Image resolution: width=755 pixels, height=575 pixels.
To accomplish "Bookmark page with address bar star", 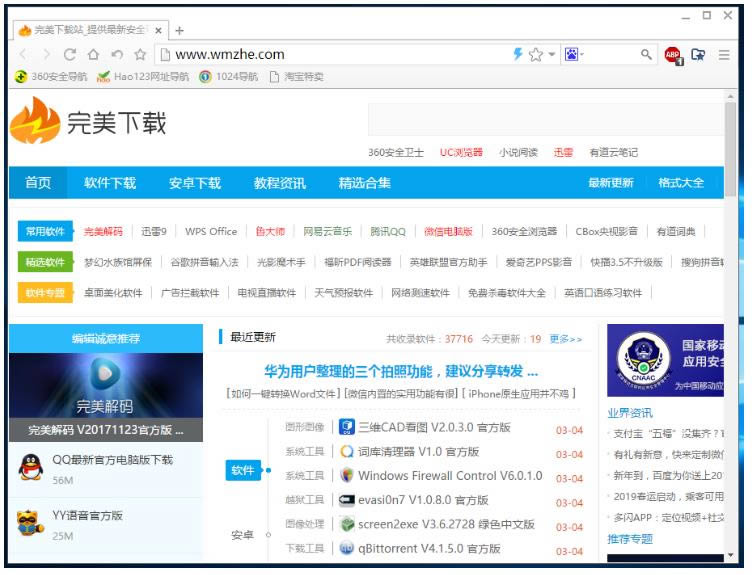I will coord(535,54).
